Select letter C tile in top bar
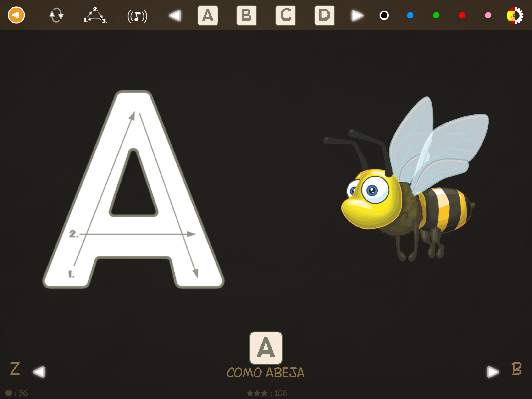 click(286, 15)
